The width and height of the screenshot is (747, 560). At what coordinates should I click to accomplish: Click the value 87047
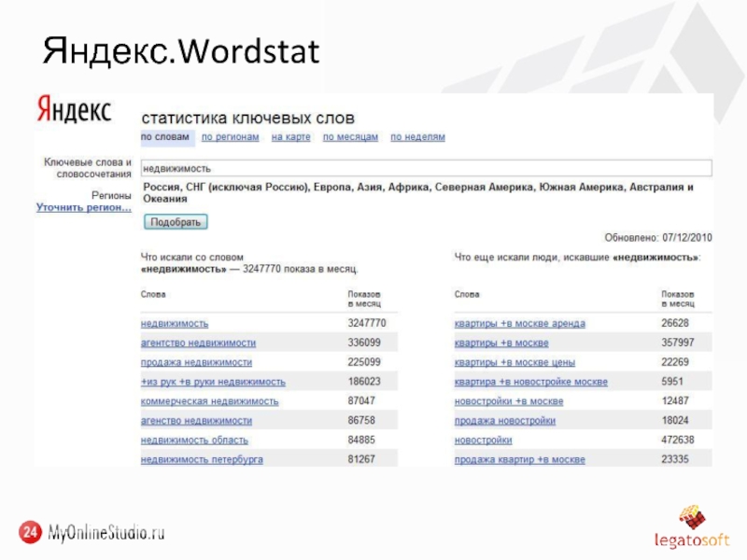coord(361,401)
